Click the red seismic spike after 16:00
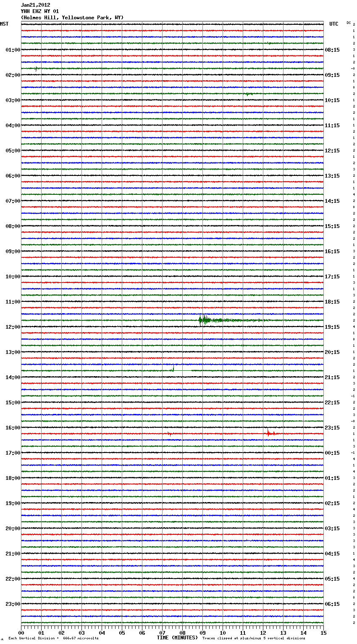Image resolution: width=357 pixels, height=644 pixels. (268, 433)
